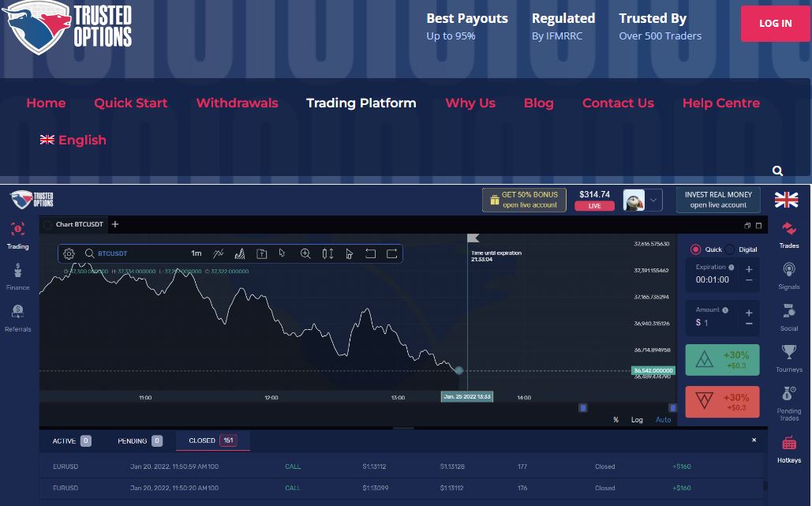Open the Trades panel
Screen dimensions: 812x506
click(x=788, y=234)
